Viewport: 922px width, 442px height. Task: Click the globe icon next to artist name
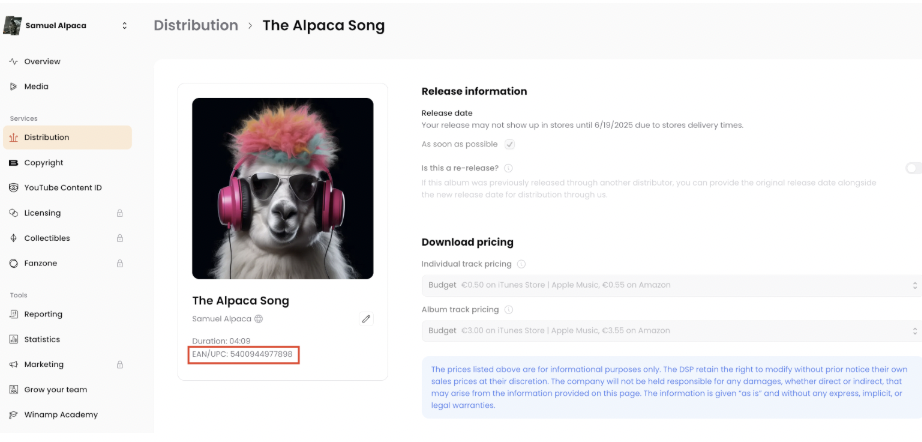pos(258,319)
